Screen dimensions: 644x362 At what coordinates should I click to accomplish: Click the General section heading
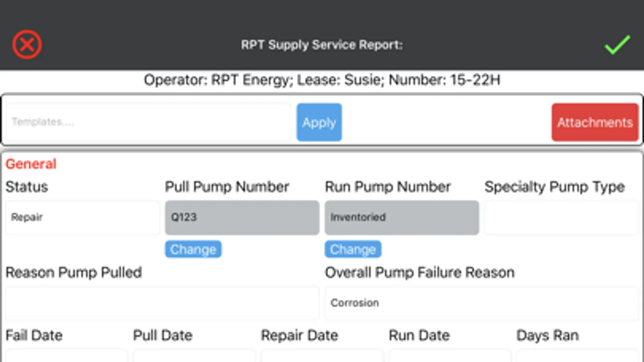(31, 164)
